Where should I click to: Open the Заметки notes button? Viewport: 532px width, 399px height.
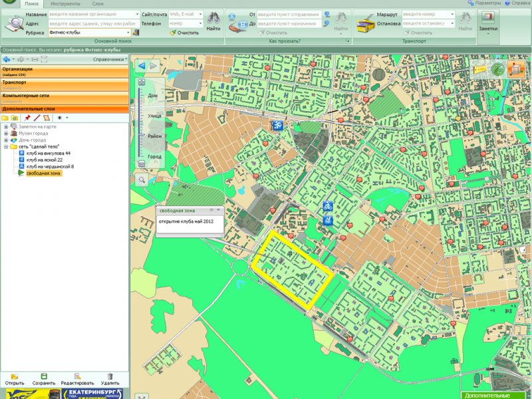tap(487, 21)
